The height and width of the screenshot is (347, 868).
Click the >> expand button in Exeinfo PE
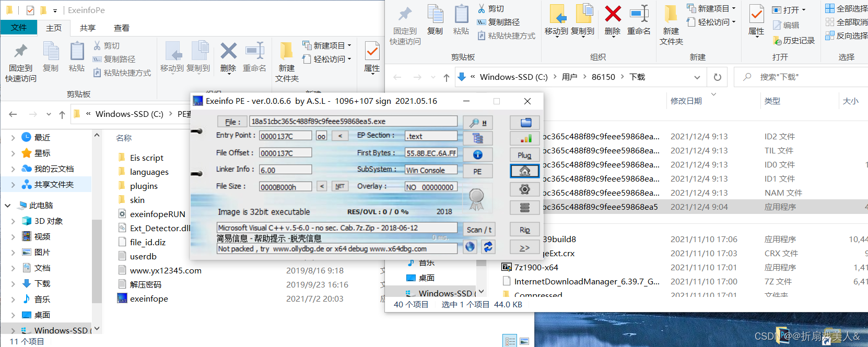tap(525, 248)
